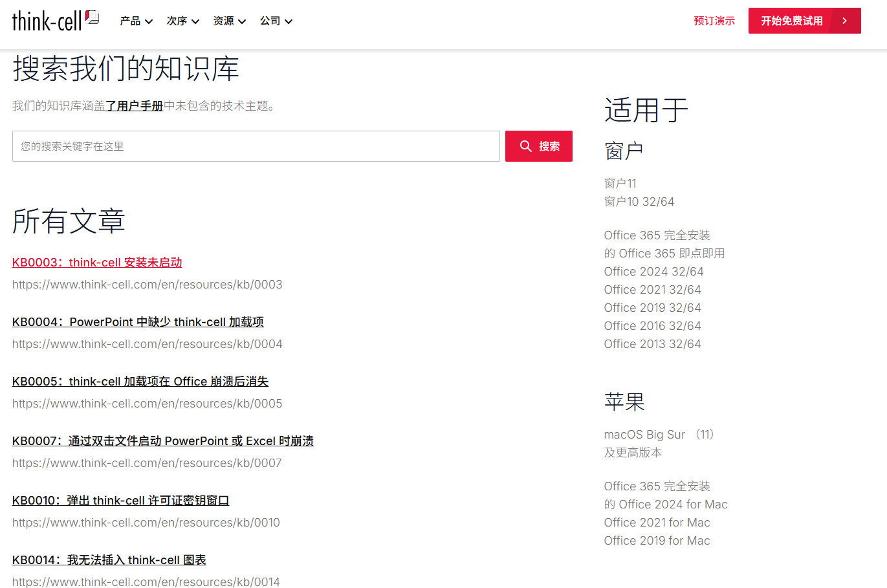Screen dimensions: 887x588
Task: Click the Office 2021 for Mac text
Action: (x=657, y=522)
